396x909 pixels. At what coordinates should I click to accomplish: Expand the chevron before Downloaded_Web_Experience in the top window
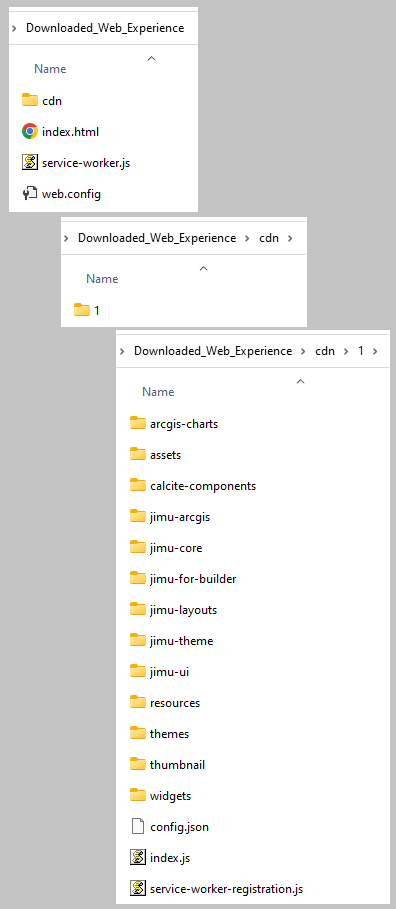coord(14,28)
